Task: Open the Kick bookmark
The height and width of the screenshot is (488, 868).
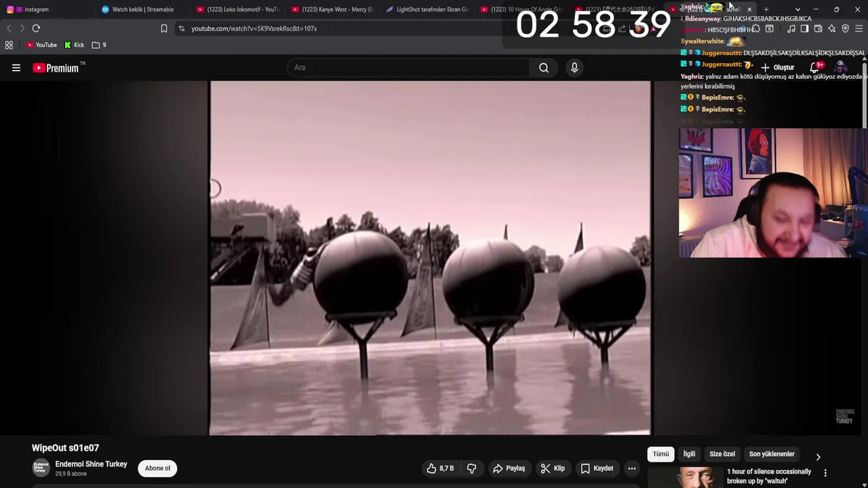Action: [75, 45]
